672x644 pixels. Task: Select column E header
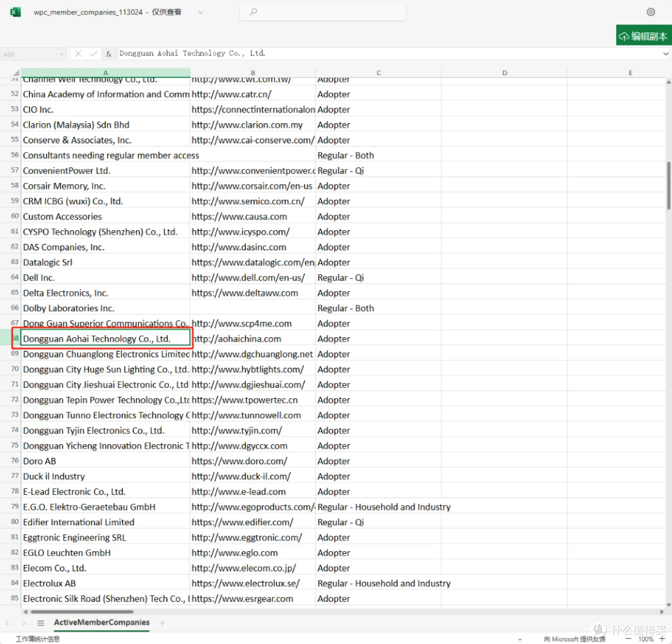point(630,73)
